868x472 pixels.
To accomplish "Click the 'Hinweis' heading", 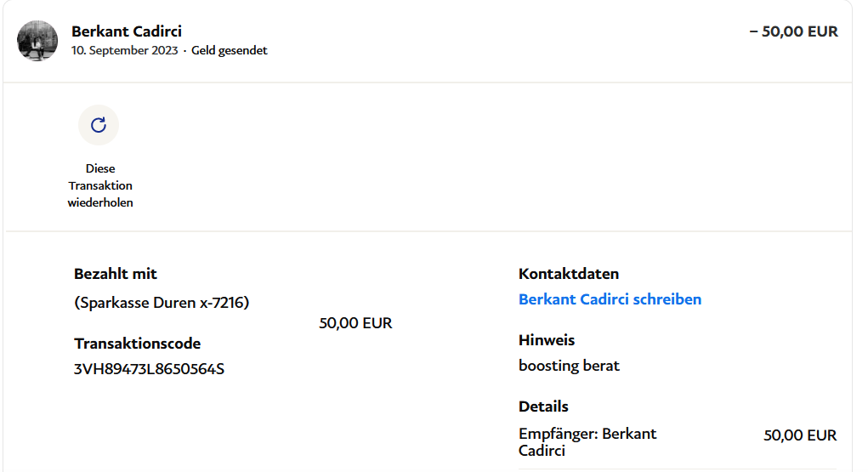I will 547,340.
